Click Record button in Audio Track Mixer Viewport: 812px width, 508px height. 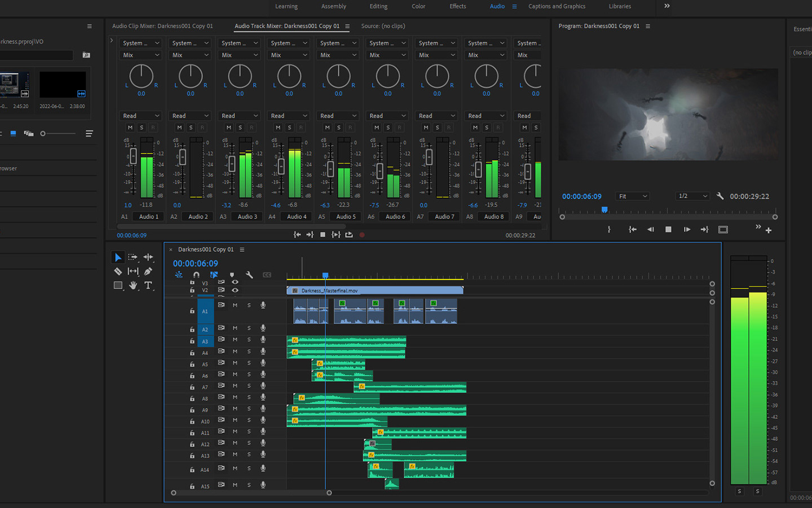click(x=362, y=235)
